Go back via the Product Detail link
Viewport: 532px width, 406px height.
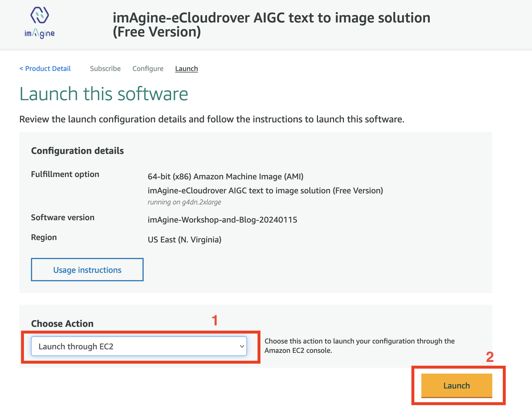(45, 69)
